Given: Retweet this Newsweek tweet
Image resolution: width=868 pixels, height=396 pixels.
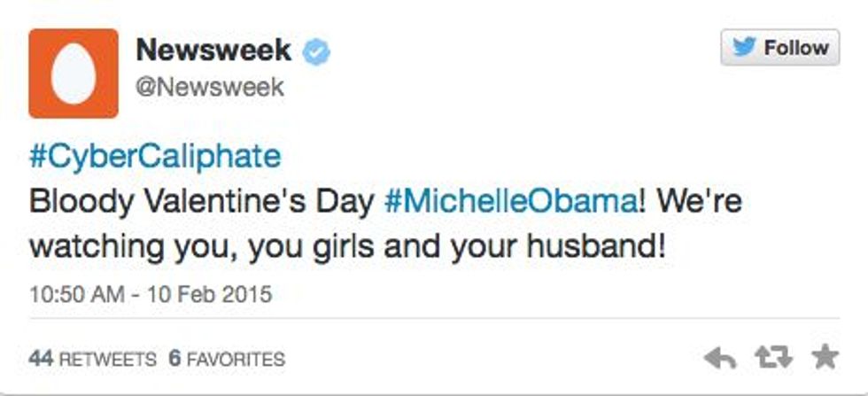Looking at the screenshot, I should (772, 359).
